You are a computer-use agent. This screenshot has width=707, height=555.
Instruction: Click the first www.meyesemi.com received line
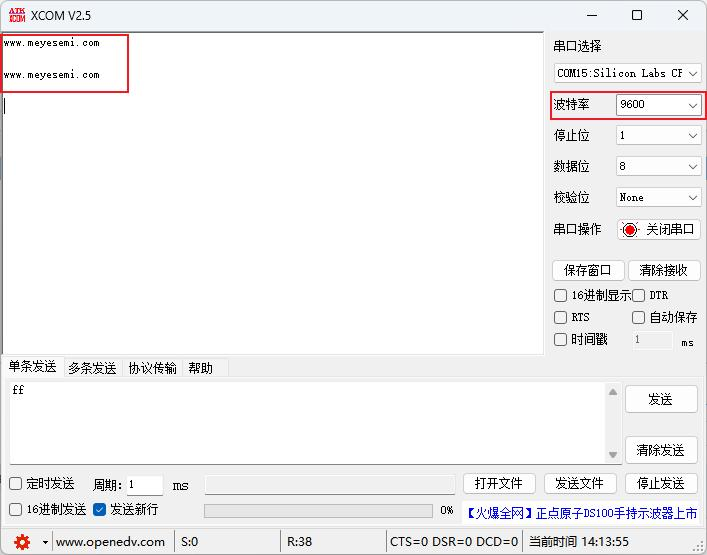[51, 43]
